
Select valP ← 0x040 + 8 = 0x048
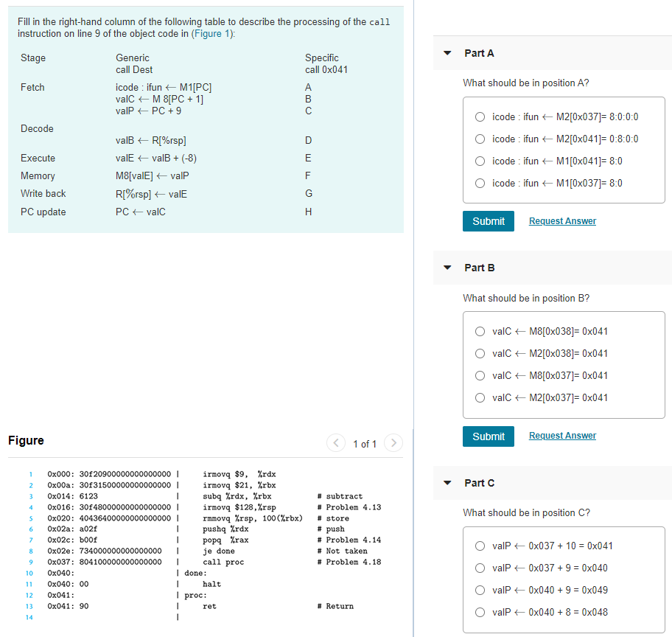(480, 612)
